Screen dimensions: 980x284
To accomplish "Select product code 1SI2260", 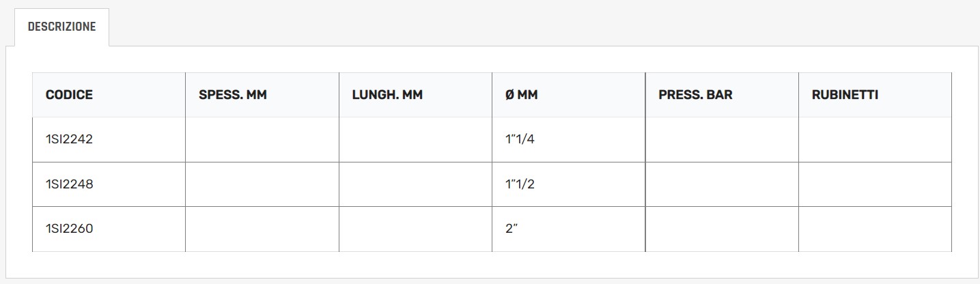I will click(69, 229).
